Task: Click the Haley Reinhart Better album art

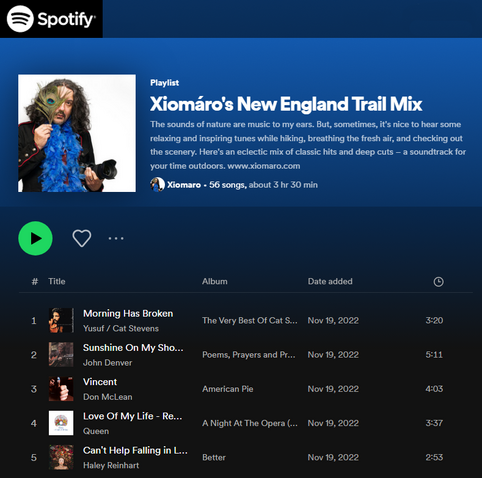Action: [61, 457]
